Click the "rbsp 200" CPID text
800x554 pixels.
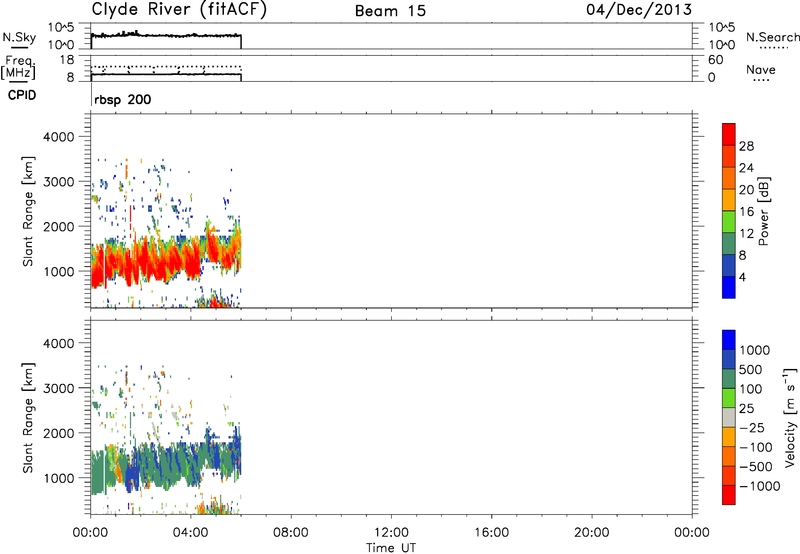click(122, 99)
